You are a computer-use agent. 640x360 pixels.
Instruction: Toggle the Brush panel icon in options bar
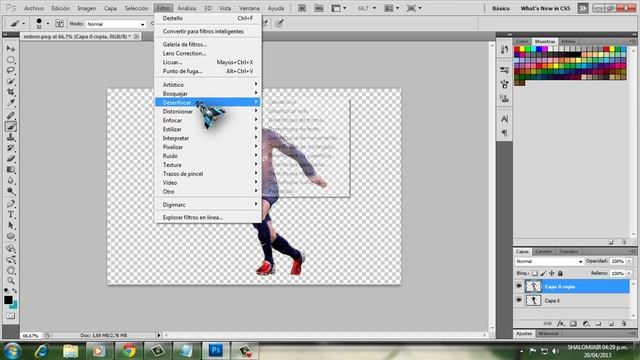[59, 24]
